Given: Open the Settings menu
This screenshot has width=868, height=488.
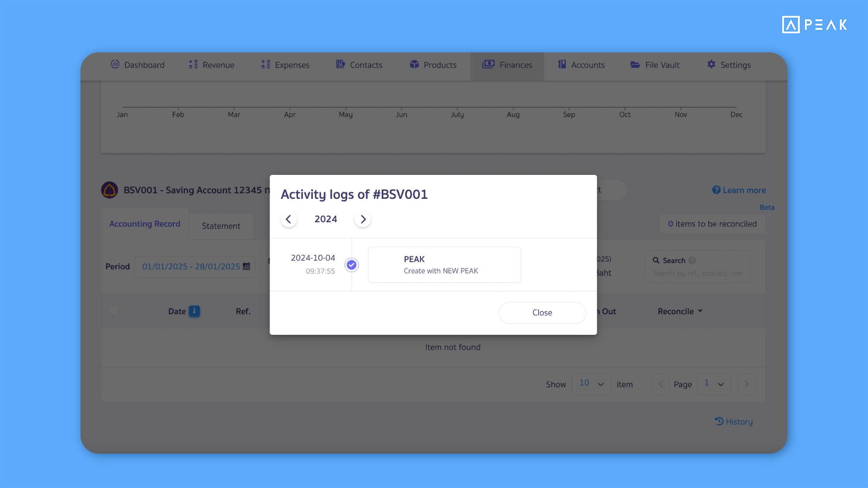Looking at the screenshot, I should 729,65.
